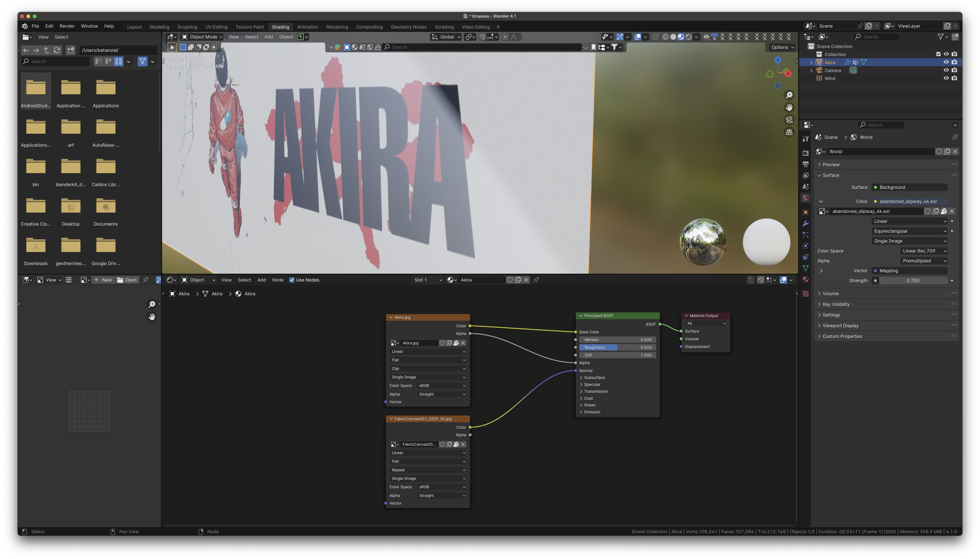Open the File menu

pyautogui.click(x=35, y=26)
